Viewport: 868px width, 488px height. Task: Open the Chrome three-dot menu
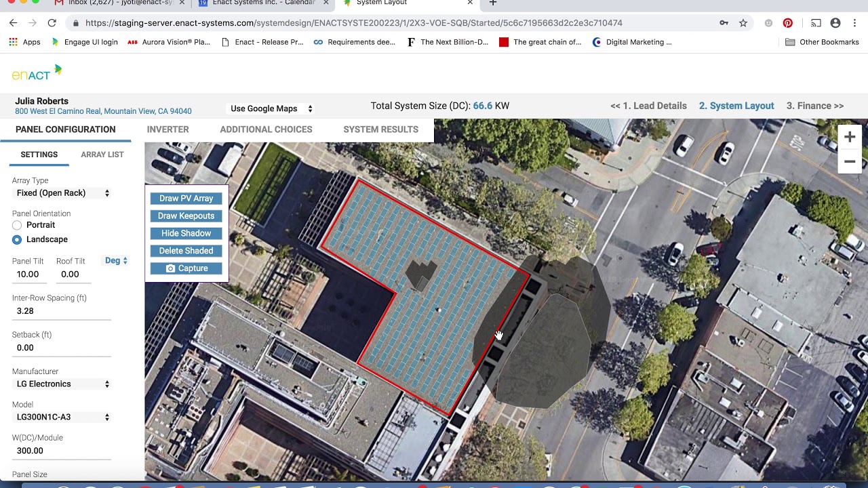[x=854, y=23]
